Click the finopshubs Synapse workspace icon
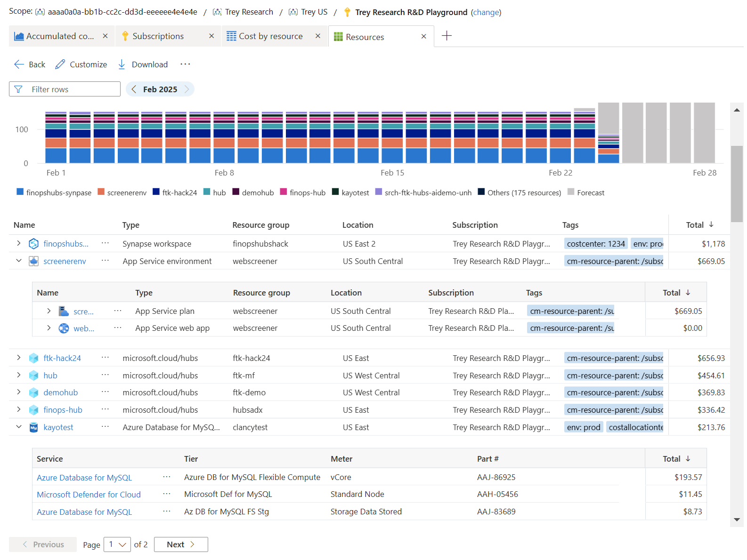 coord(33,244)
